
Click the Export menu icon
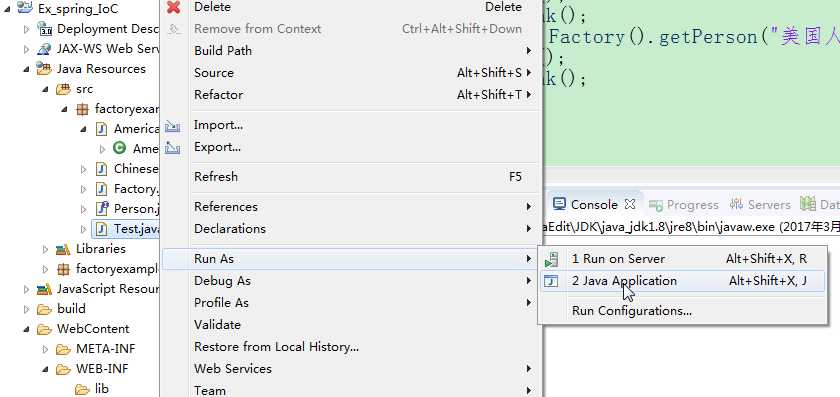172,147
